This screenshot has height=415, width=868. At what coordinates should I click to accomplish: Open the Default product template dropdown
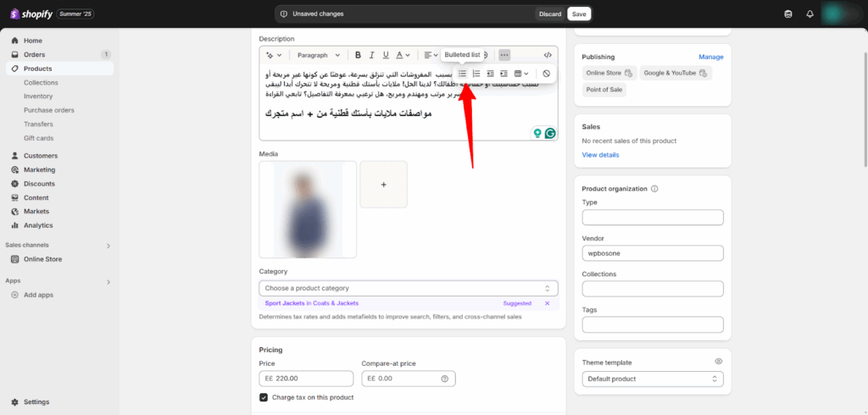coord(652,379)
